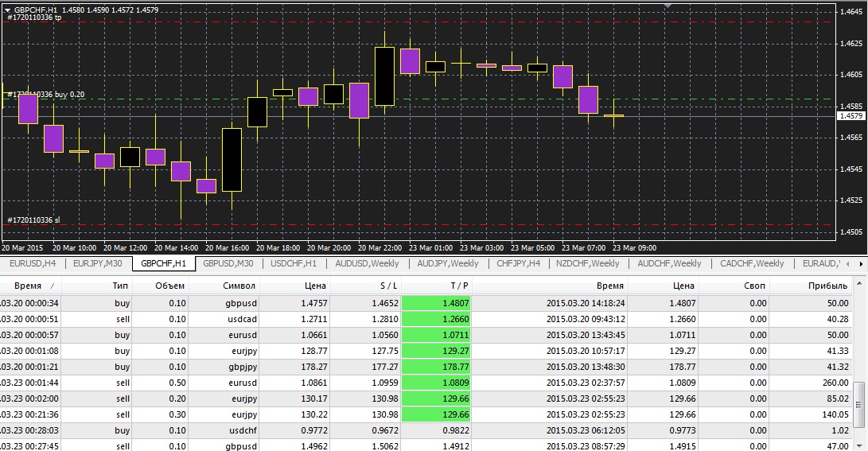The height and width of the screenshot is (451, 868).
Task: Select the #1720110336 buy 0.20 order label
Action: coord(46,95)
